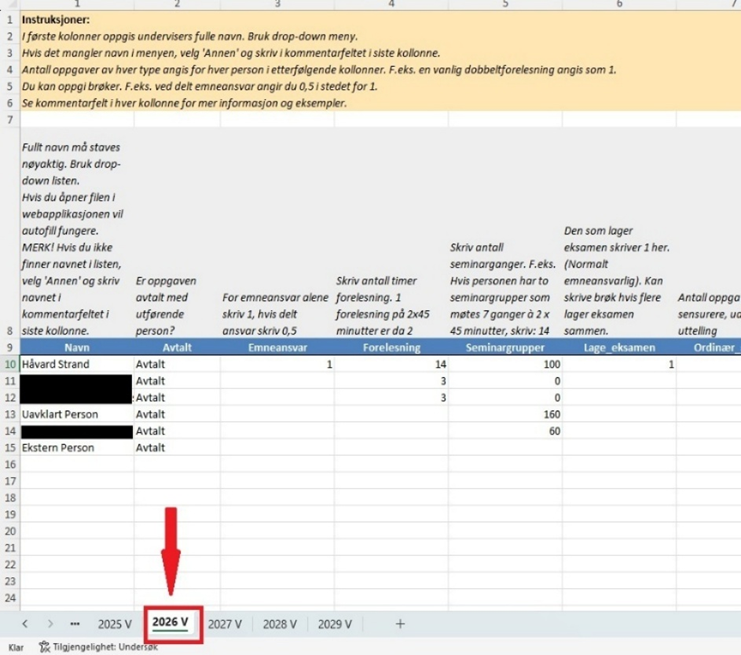Click the 'Skriv antall timer forelesning' description
Screen dimensions: 741x655
(x=391, y=306)
